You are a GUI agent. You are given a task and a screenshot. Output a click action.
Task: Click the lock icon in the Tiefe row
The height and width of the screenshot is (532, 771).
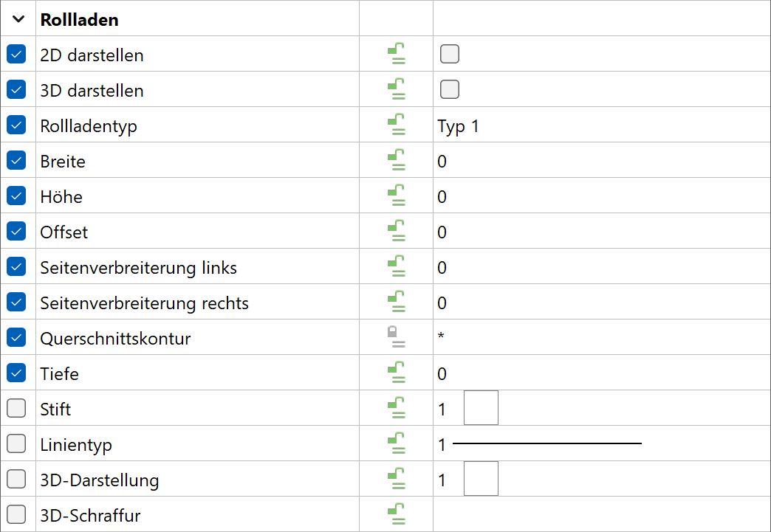[397, 372]
